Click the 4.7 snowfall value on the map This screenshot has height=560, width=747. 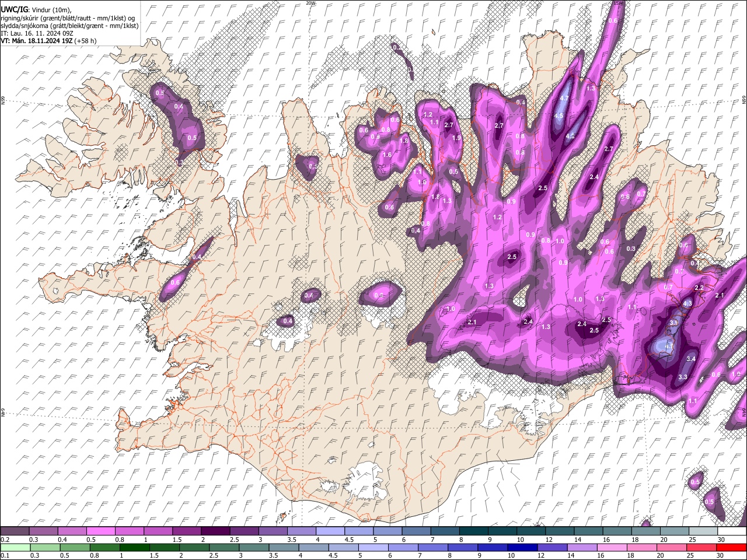point(564,99)
